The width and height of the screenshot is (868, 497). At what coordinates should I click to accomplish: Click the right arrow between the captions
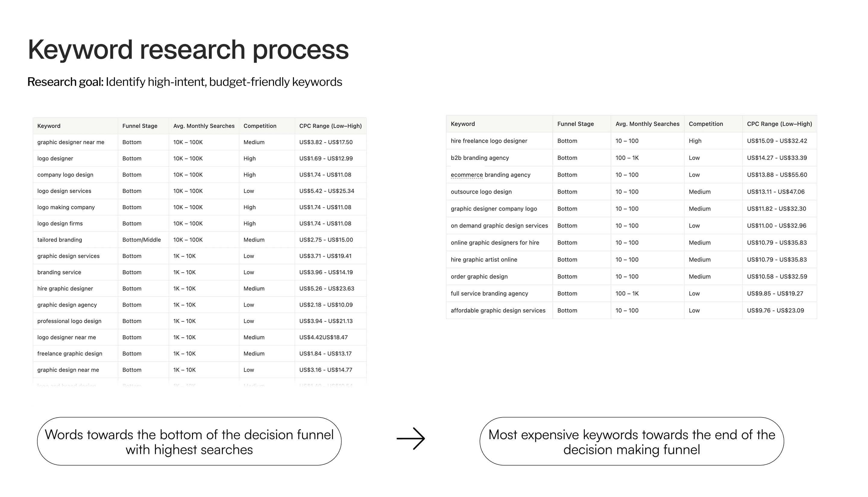pyautogui.click(x=411, y=438)
